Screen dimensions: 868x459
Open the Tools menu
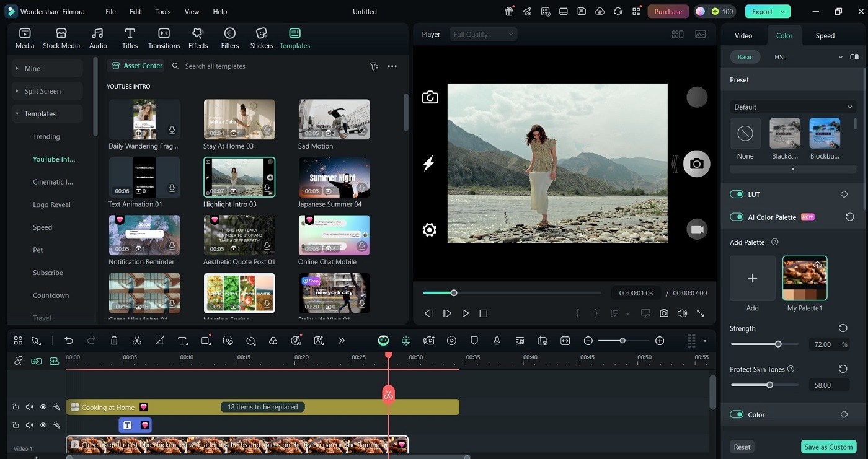[x=163, y=12]
